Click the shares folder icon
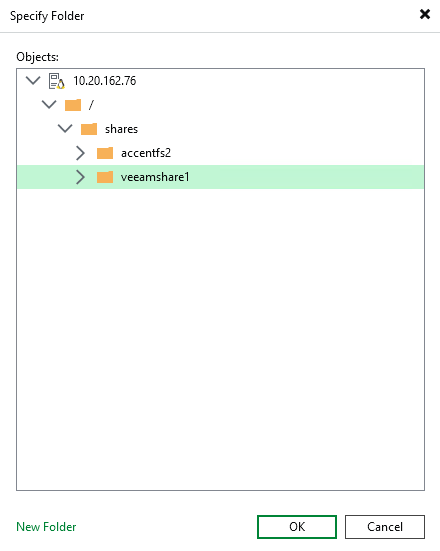 89,129
